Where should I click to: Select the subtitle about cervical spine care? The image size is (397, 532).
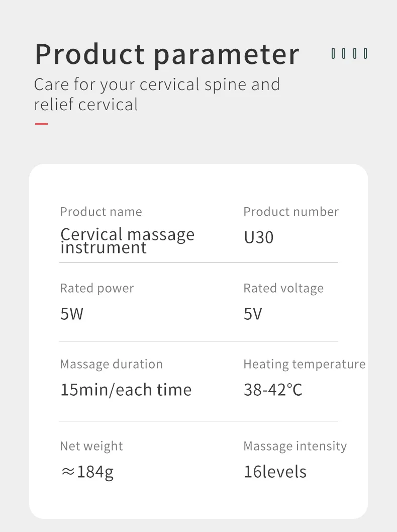(157, 94)
